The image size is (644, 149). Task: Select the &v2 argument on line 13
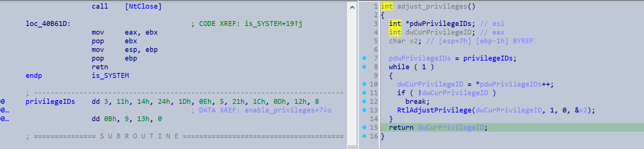[581, 110]
